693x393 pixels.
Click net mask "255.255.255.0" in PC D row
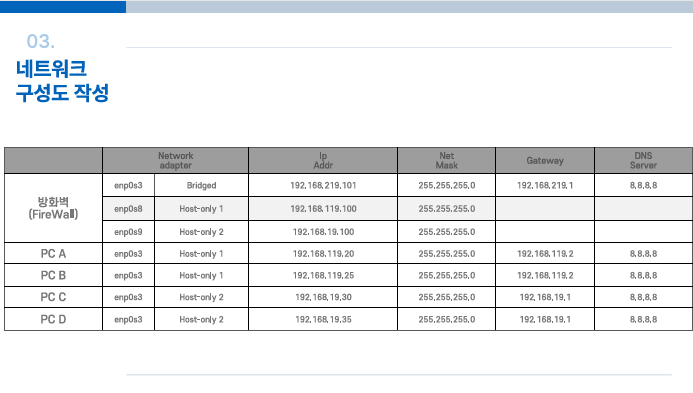[x=446, y=319]
